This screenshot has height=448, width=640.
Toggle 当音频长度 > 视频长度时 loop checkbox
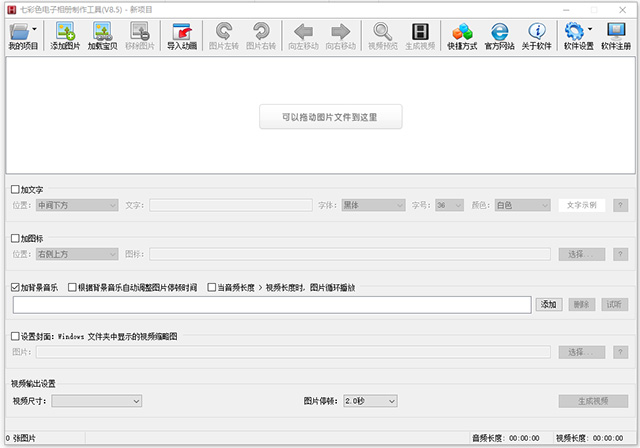click(211, 287)
